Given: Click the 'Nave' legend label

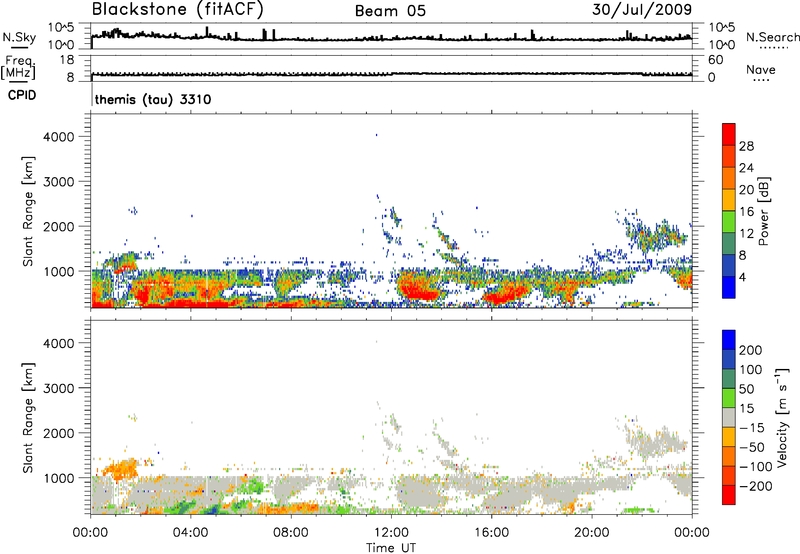Looking at the screenshot, I should tap(761, 70).
